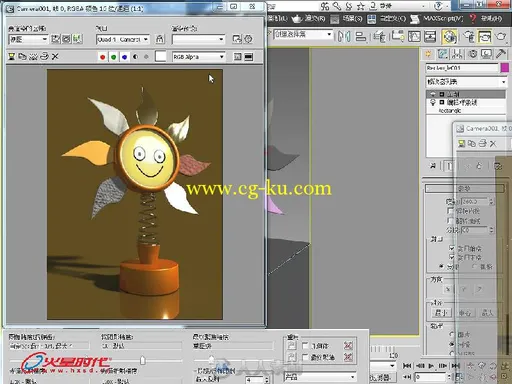Screen dimensions: 512x384
Task: Click the Rendered Frame Window icon in main toolbar
Action: click(484, 36)
